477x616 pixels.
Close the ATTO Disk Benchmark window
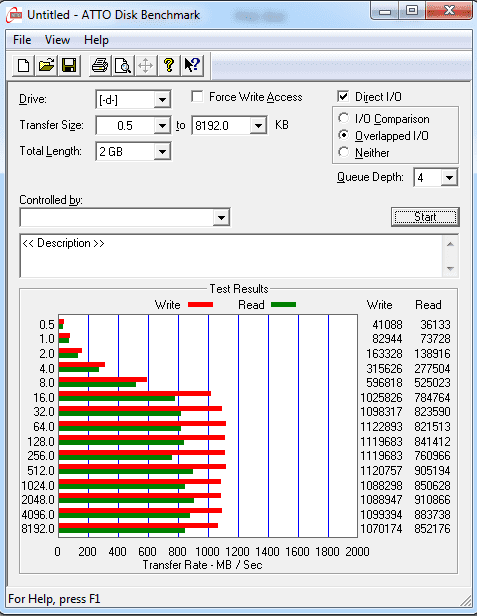449,11
